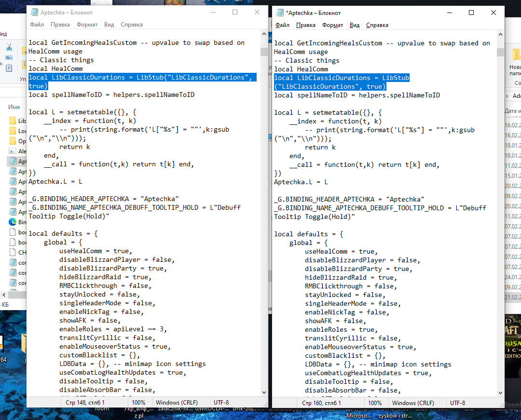Click the Имя column header in Explorer
This screenshot has height=420, width=521.
[x=14, y=107]
